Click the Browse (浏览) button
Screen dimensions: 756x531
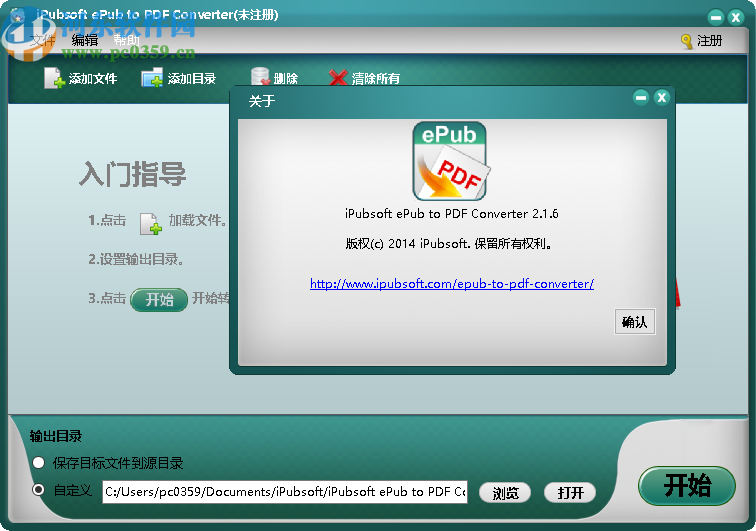point(505,493)
